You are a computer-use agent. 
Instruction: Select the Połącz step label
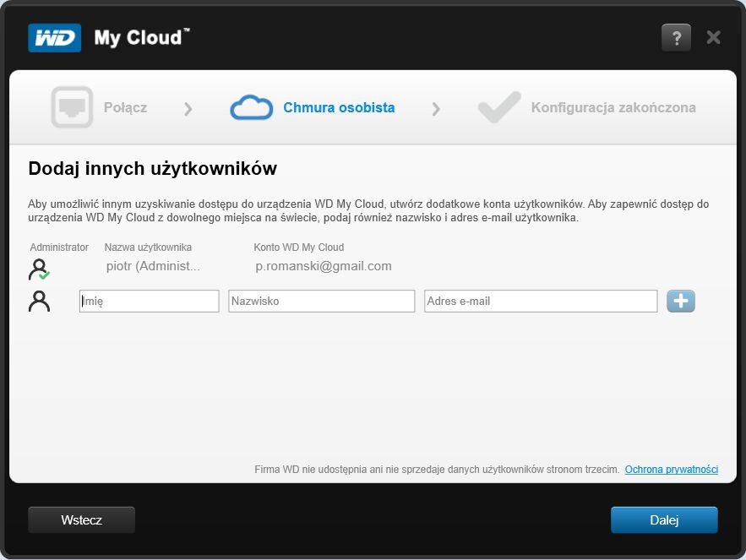pyautogui.click(x=125, y=107)
